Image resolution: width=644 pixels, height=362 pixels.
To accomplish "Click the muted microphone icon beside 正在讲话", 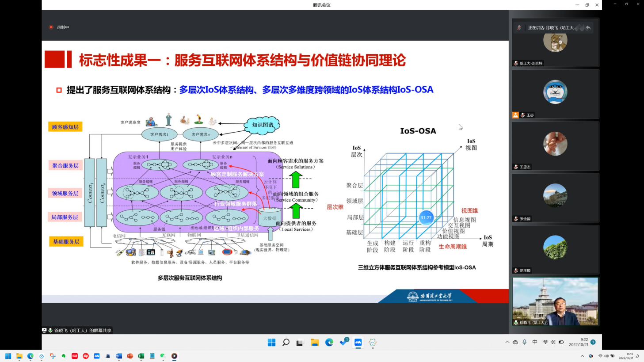I will [519, 27].
